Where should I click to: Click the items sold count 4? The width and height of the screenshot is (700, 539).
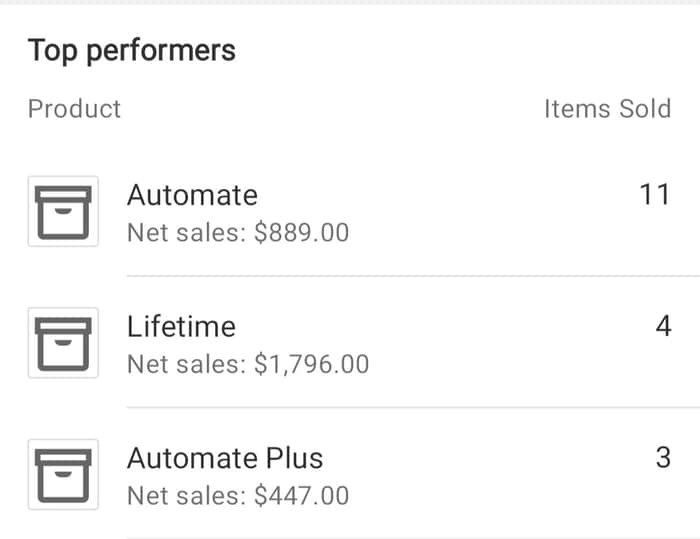point(663,326)
